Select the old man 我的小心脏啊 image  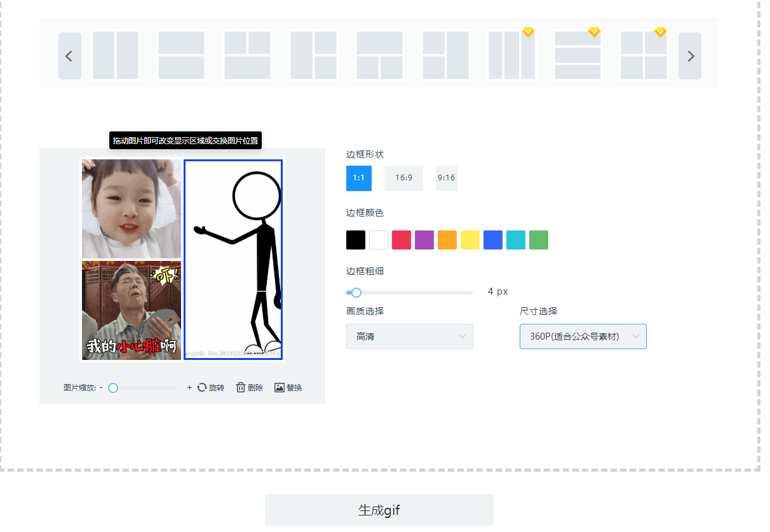coord(132,310)
